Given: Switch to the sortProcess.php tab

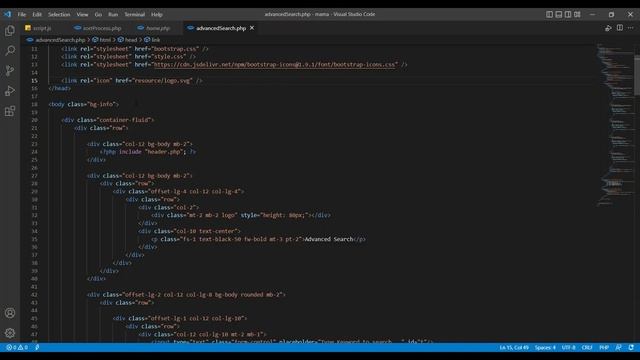Looking at the screenshot, I should point(98,28).
